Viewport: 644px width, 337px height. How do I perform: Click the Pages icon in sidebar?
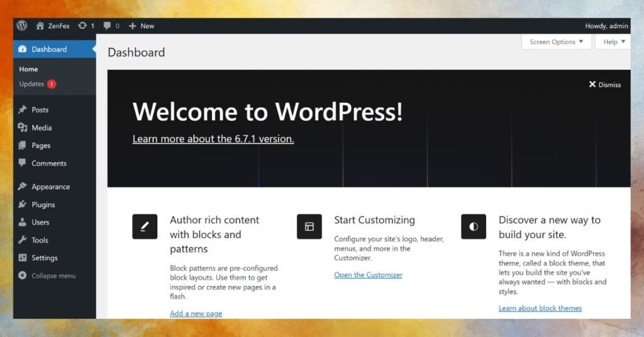pyautogui.click(x=22, y=145)
